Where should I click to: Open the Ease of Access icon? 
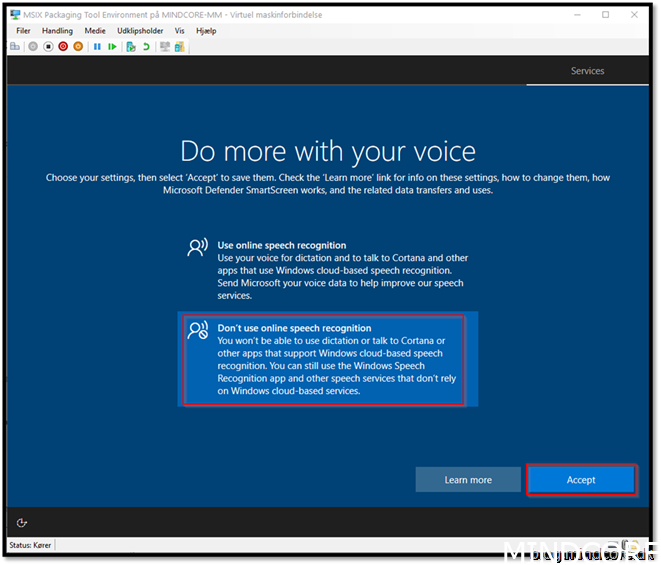[22, 522]
